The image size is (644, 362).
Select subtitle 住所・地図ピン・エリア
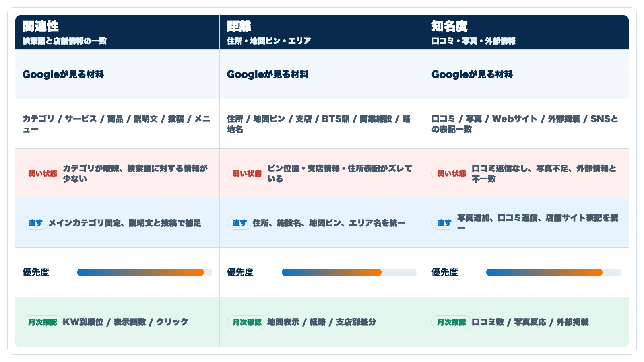click(269, 41)
